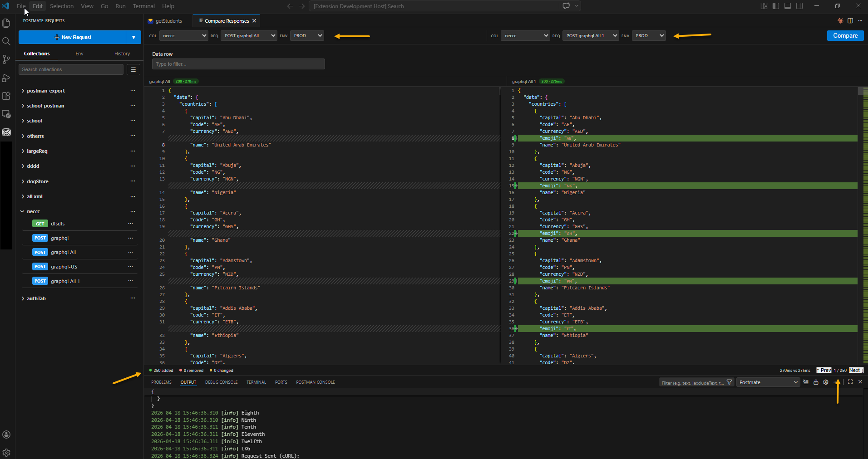Open the Search view in the Activity Bar
Viewport: 868px width, 459px height.
click(x=6, y=41)
